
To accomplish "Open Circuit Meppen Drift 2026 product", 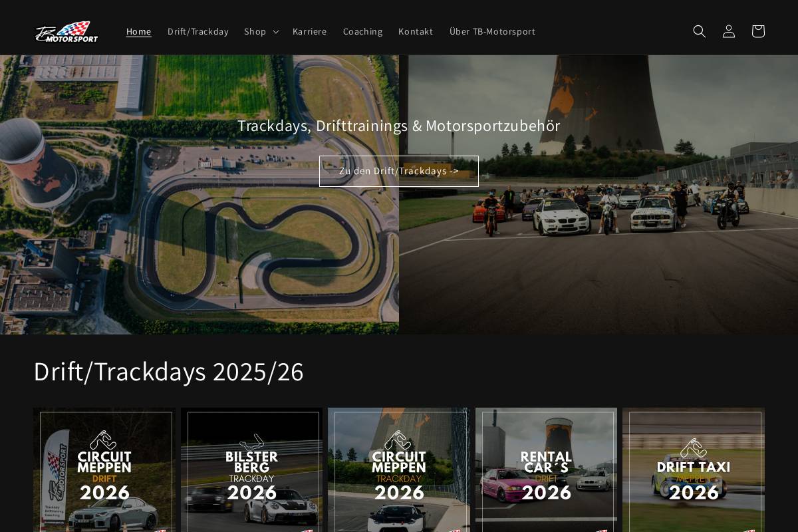I will pos(104,472).
